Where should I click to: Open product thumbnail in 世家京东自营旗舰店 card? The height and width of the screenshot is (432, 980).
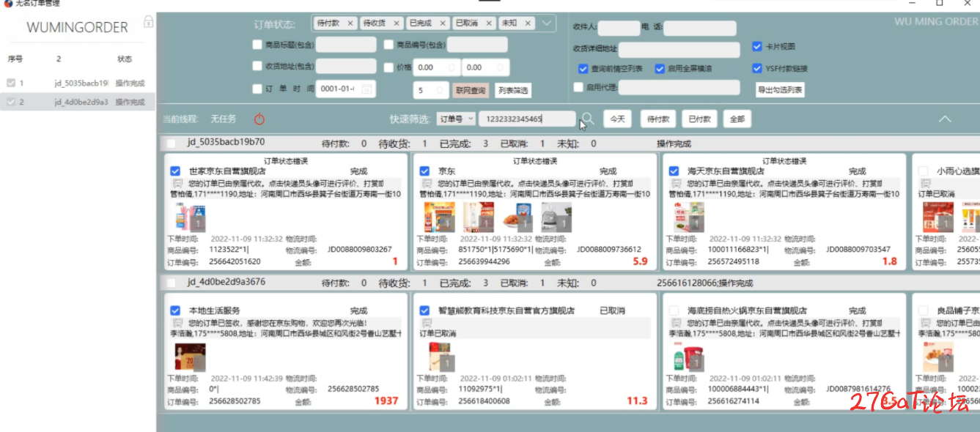pos(189,217)
